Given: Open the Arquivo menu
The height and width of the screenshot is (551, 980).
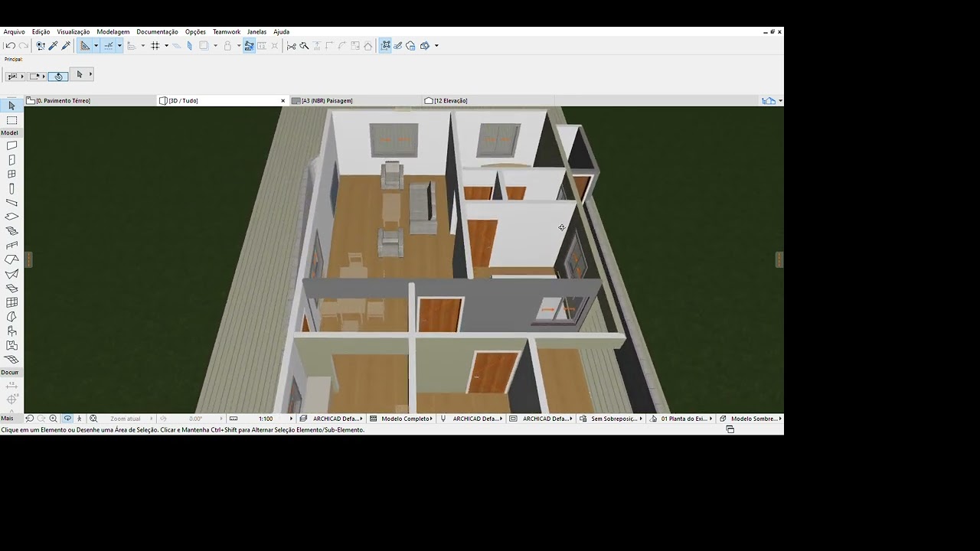Looking at the screenshot, I should (x=14, y=32).
